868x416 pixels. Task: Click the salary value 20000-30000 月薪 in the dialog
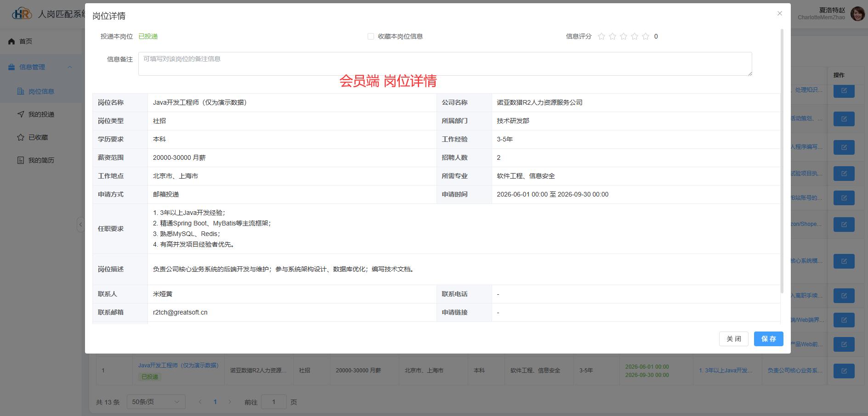point(179,157)
